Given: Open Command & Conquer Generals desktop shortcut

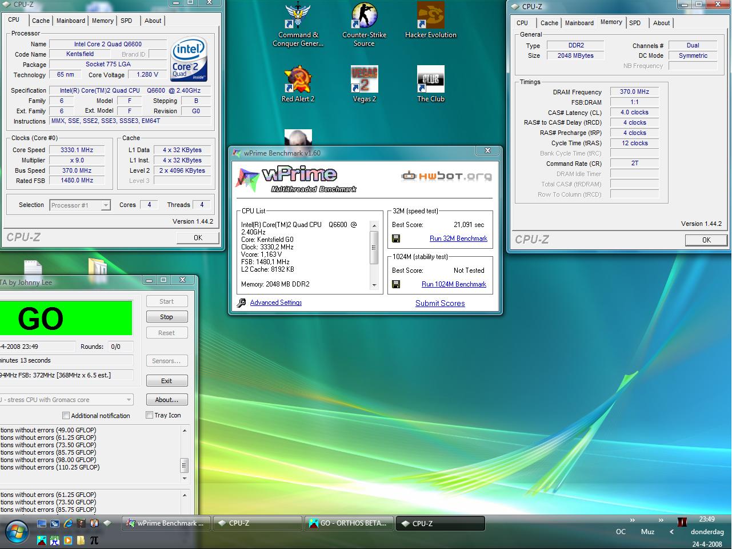Looking at the screenshot, I should [299, 24].
